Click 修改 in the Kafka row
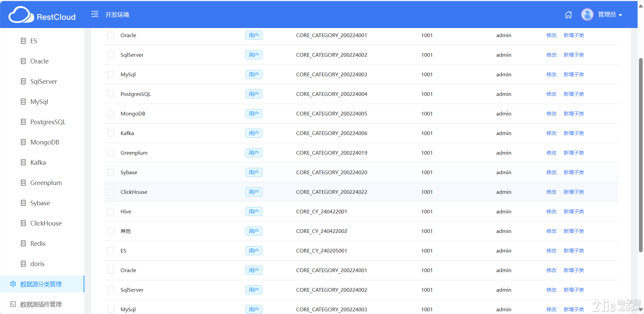Screen dimensions: 644x314 [552, 133]
